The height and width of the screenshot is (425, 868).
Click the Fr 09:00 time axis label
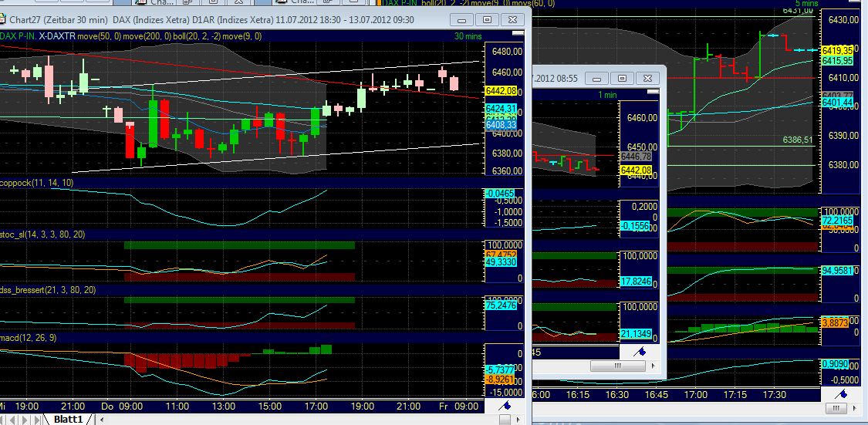coord(459,406)
